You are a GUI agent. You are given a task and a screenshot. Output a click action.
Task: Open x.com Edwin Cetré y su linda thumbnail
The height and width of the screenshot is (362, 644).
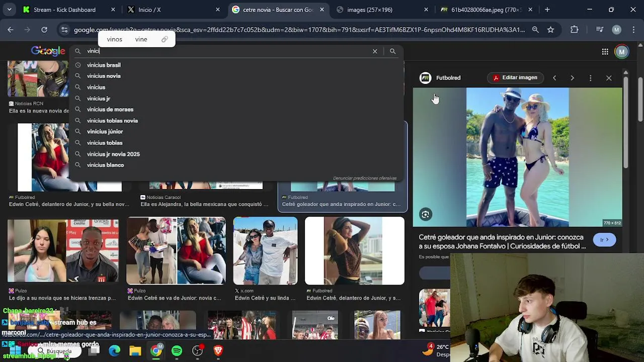point(265,251)
